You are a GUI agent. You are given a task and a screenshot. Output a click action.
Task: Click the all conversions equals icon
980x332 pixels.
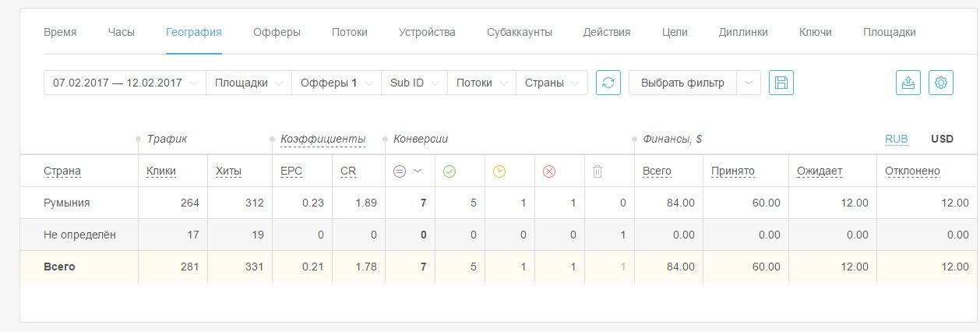[x=400, y=171]
